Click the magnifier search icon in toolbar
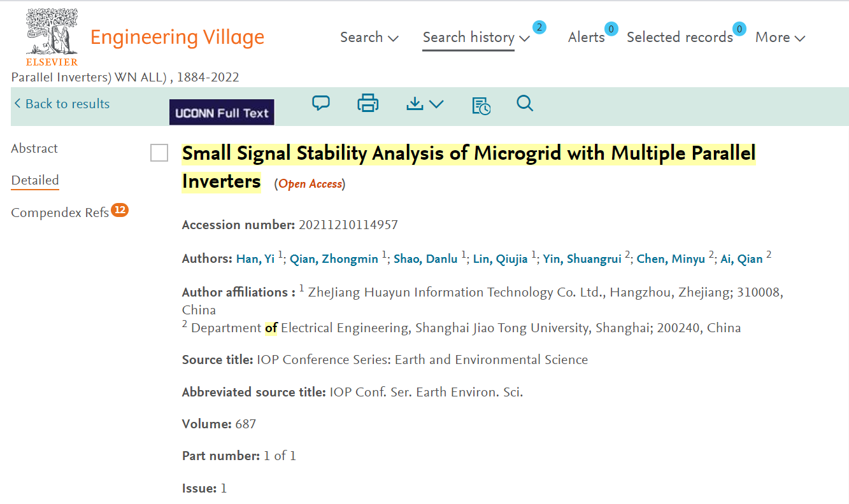The width and height of the screenshot is (849, 504). point(525,103)
